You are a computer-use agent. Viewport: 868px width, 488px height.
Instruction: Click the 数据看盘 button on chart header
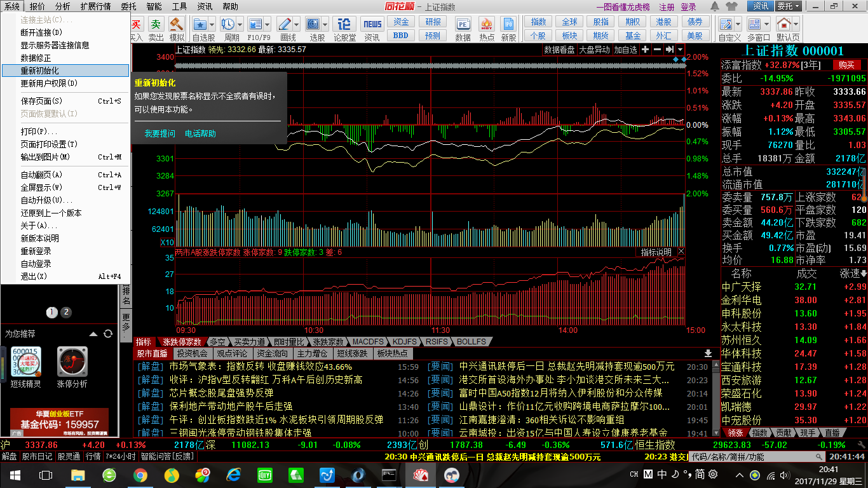559,50
